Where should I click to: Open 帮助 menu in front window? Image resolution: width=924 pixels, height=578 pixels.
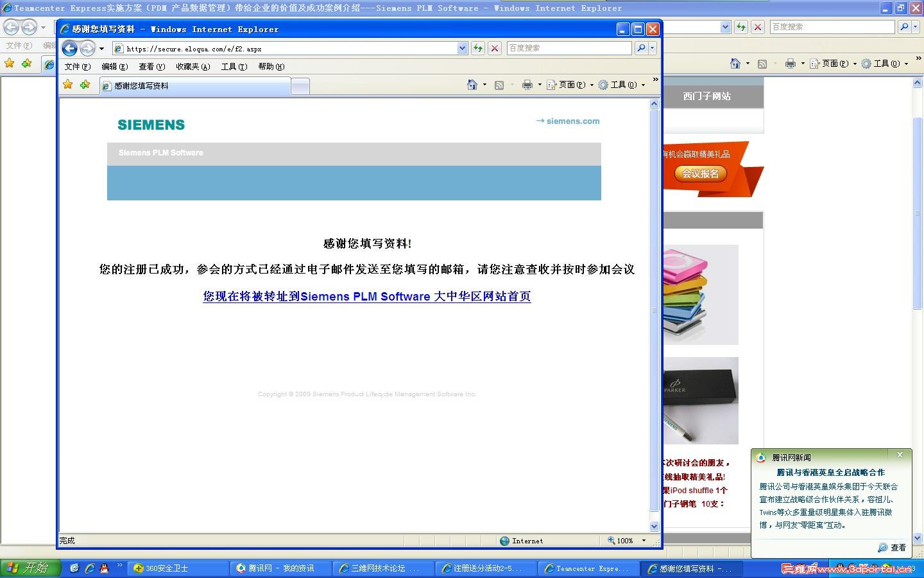271,67
